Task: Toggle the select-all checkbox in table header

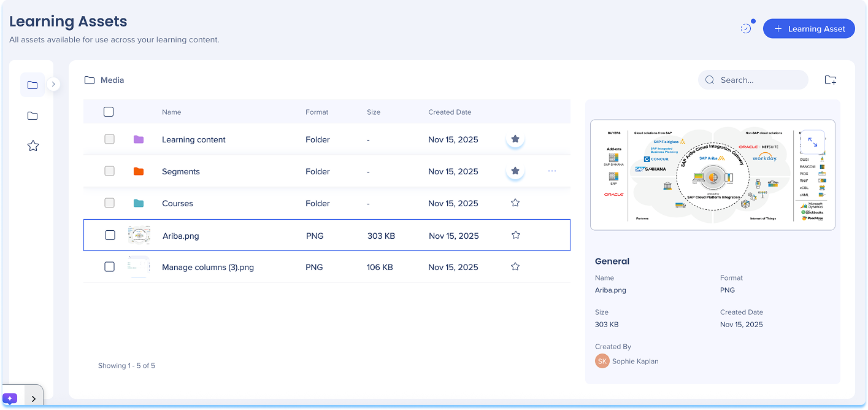Action: coord(109,112)
